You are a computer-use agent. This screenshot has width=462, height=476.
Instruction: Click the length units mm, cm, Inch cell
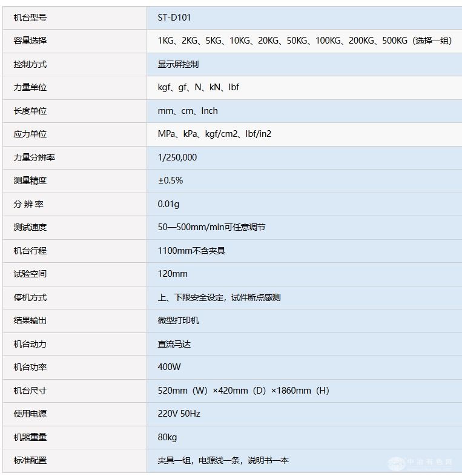[x=188, y=111]
